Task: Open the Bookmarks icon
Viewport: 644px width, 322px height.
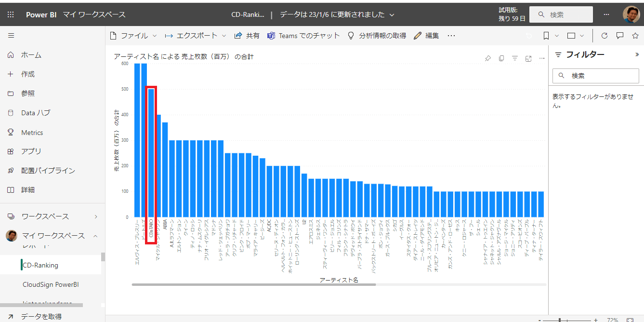Action: (x=546, y=36)
